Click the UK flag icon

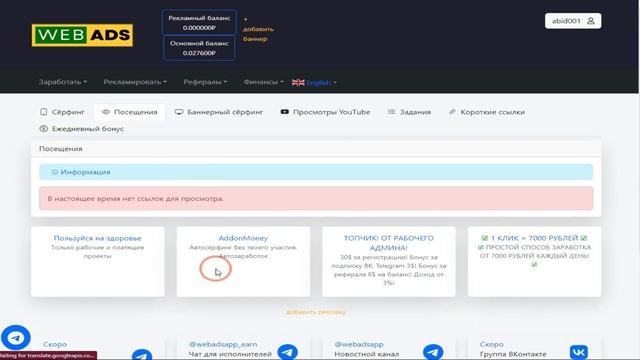(298, 82)
